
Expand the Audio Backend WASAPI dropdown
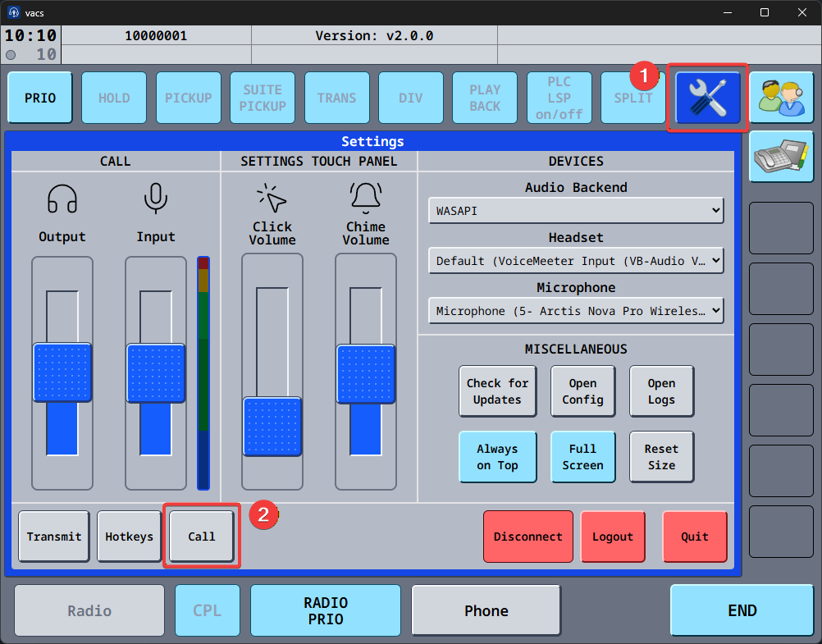pyautogui.click(x=575, y=211)
